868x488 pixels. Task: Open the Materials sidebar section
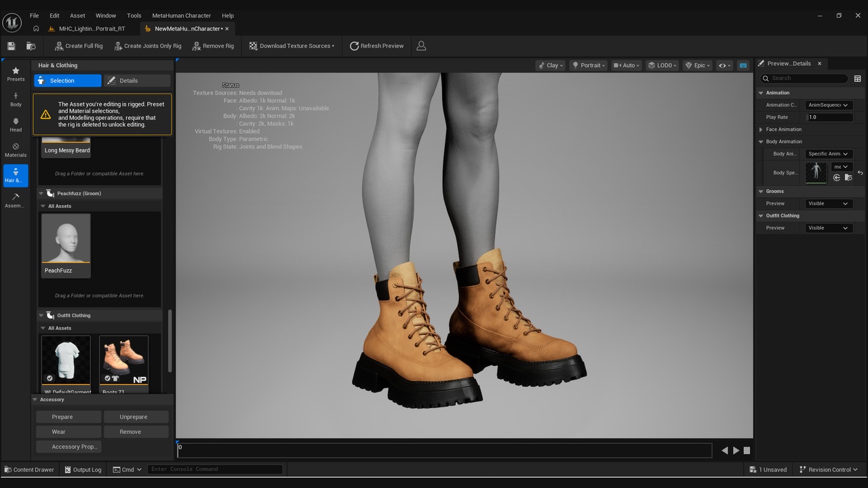point(16,150)
